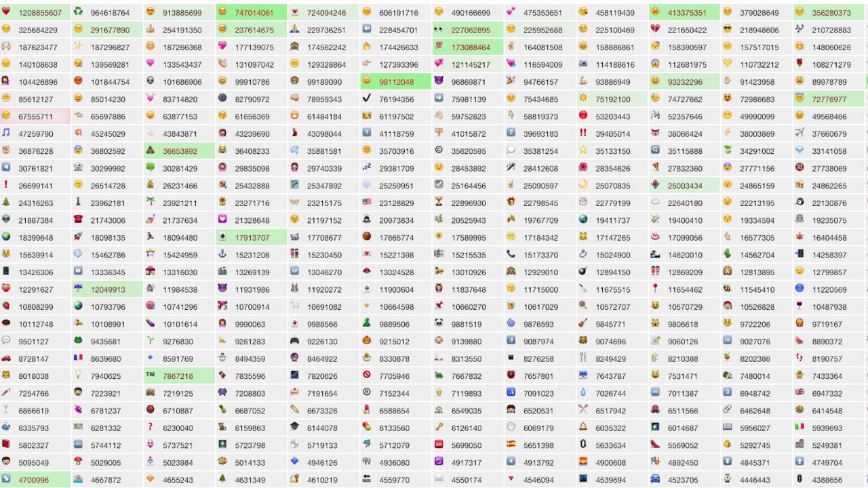Pick the frog face next to 9435681
Screen dimensions: 868x488
coord(78,341)
